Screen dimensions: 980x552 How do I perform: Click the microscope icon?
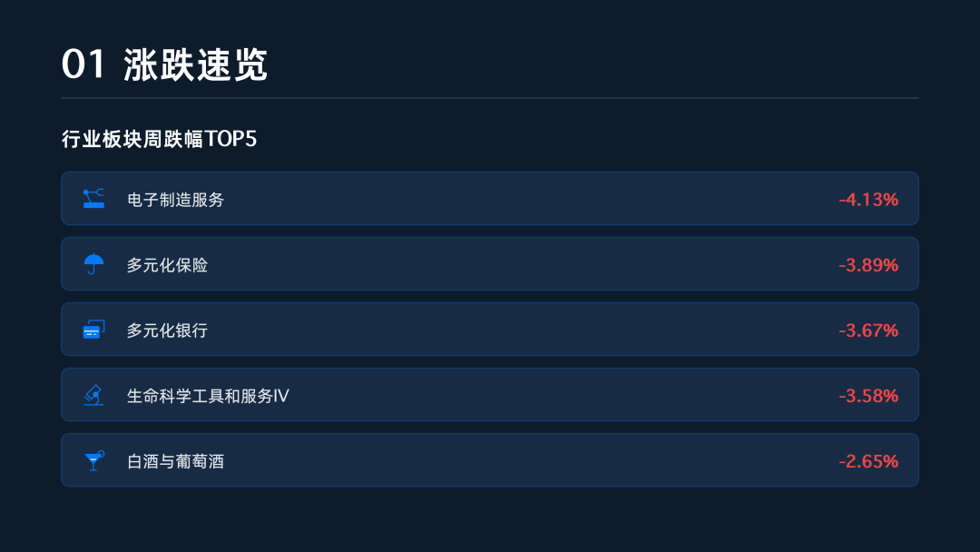tap(93, 395)
